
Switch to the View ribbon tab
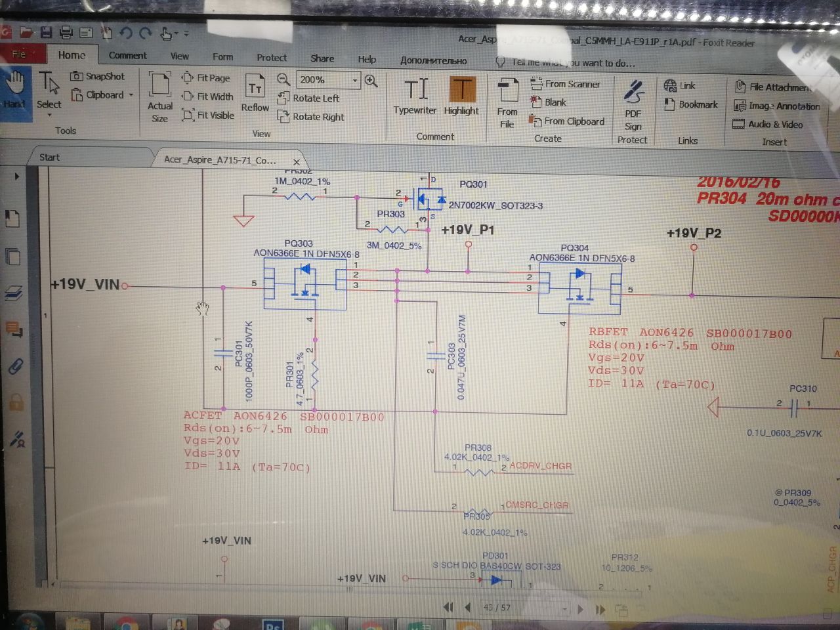(179, 56)
